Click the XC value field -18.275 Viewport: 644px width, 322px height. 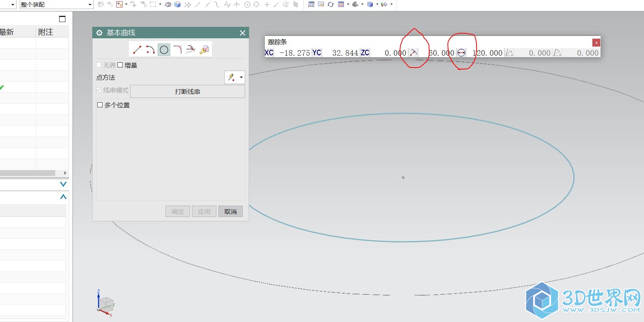point(293,53)
